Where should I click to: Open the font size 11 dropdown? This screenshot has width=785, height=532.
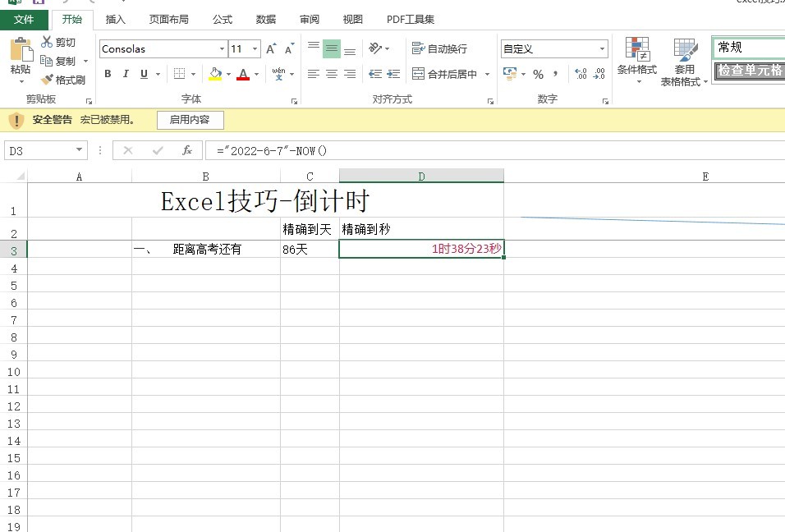point(255,49)
